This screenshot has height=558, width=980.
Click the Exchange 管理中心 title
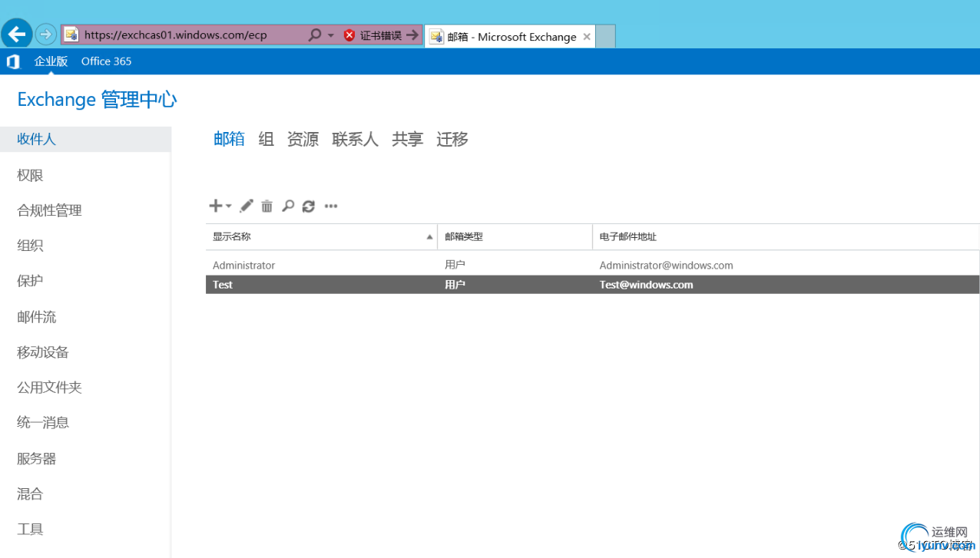97,100
